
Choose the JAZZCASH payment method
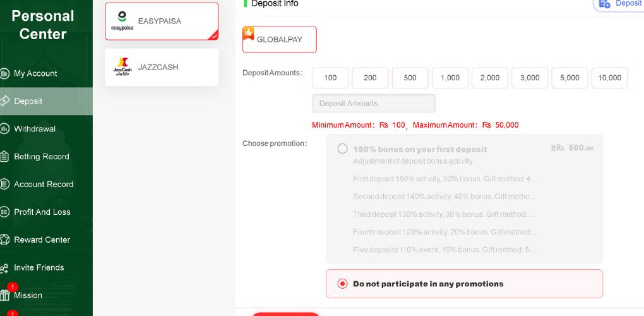pyautogui.click(x=162, y=68)
